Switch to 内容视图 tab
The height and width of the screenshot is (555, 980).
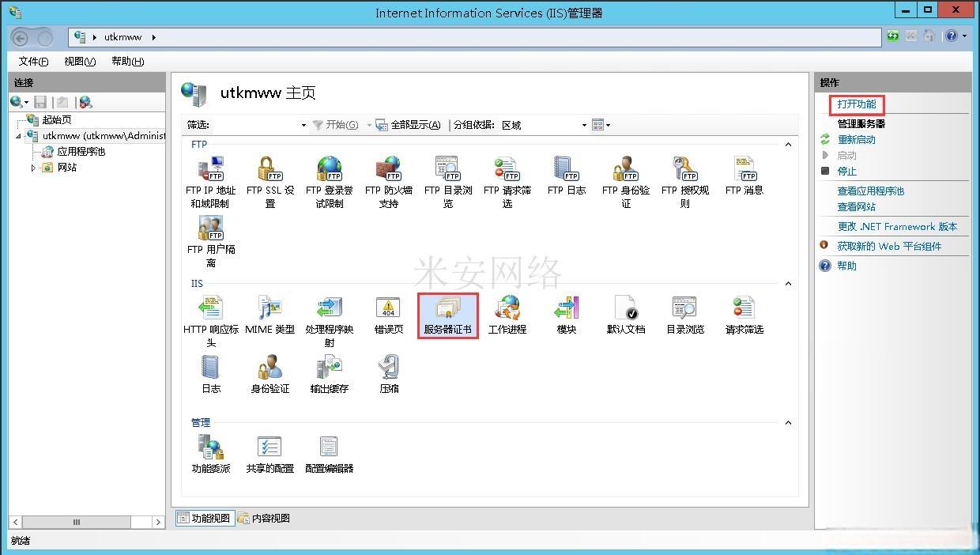pyautogui.click(x=264, y=518)
